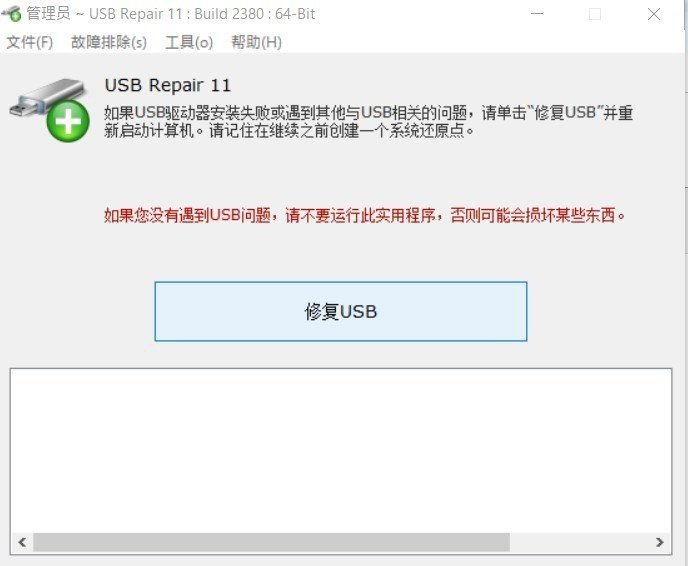Click the horizontal scrollbar thumb in log box
The height and width of the screenshot is (566, 688).
[272, 542]
